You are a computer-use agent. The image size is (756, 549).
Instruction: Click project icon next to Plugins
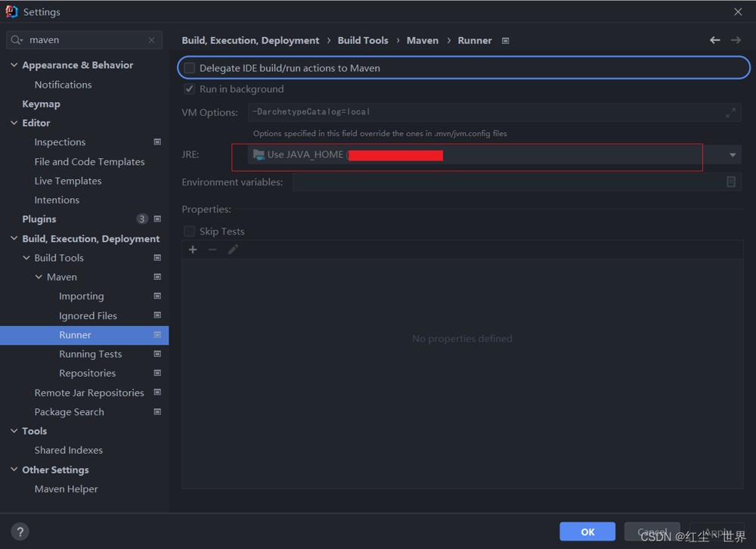coord(157,219)
